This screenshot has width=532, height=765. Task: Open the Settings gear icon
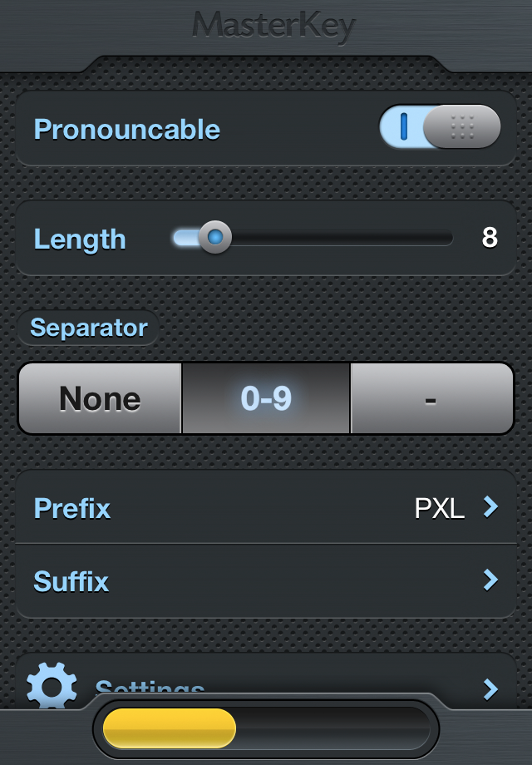point(52,685)
